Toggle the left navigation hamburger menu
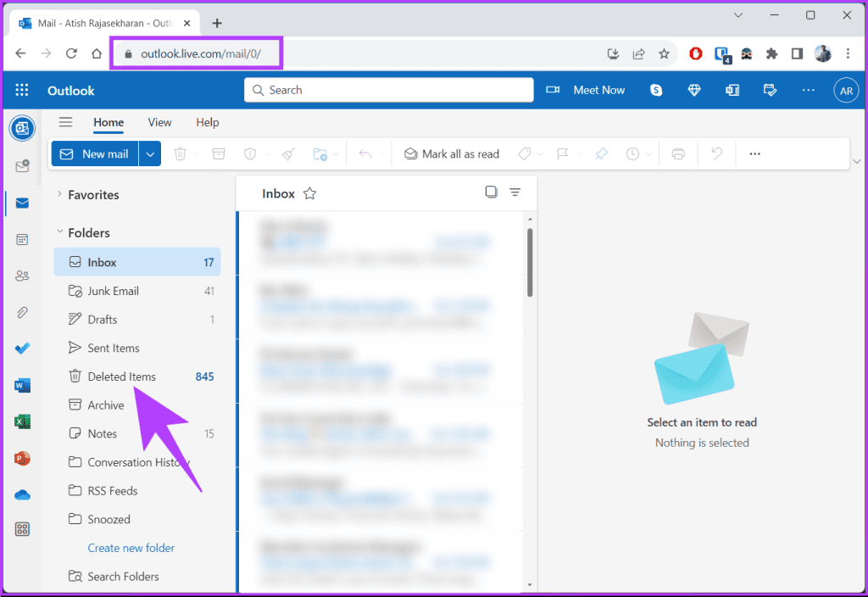 [65, 122]
